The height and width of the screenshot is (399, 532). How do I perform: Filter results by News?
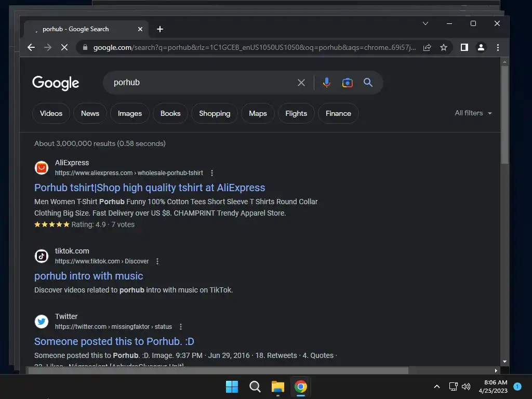90,113
